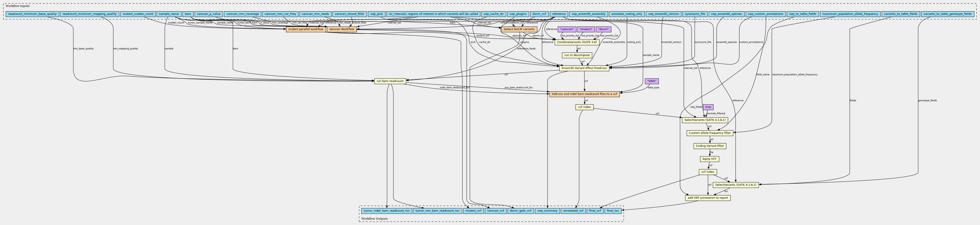Screen dimensions: 980x225
Task: Select the CombineVariants (GATK 3.6) step
Action: tap(577, 42)
